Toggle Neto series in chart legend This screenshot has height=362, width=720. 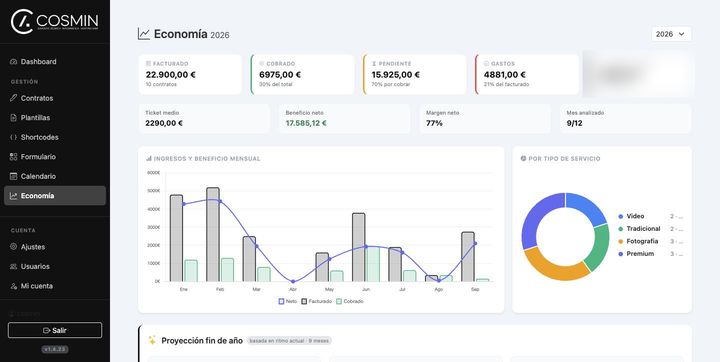288,301
